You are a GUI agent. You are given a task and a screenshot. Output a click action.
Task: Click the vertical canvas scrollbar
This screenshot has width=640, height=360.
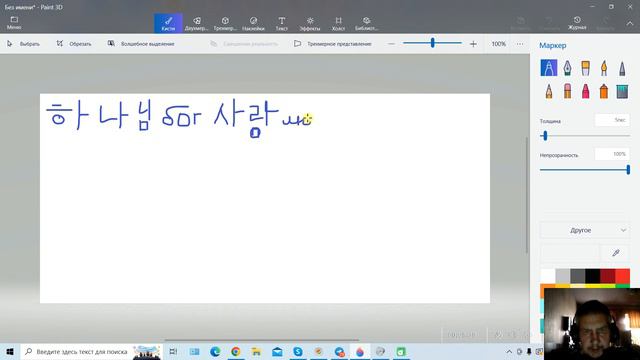(x=527, y=195)
